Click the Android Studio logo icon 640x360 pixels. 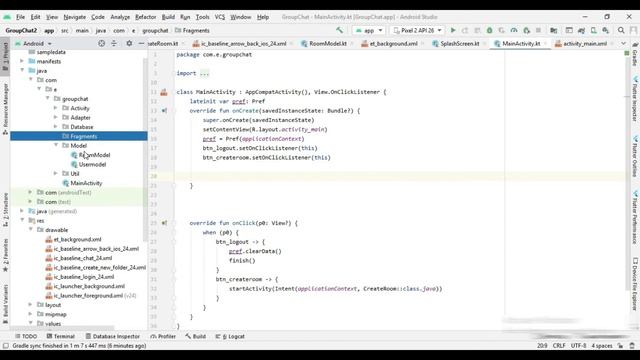pyautogui.click(x=7, y=17)
